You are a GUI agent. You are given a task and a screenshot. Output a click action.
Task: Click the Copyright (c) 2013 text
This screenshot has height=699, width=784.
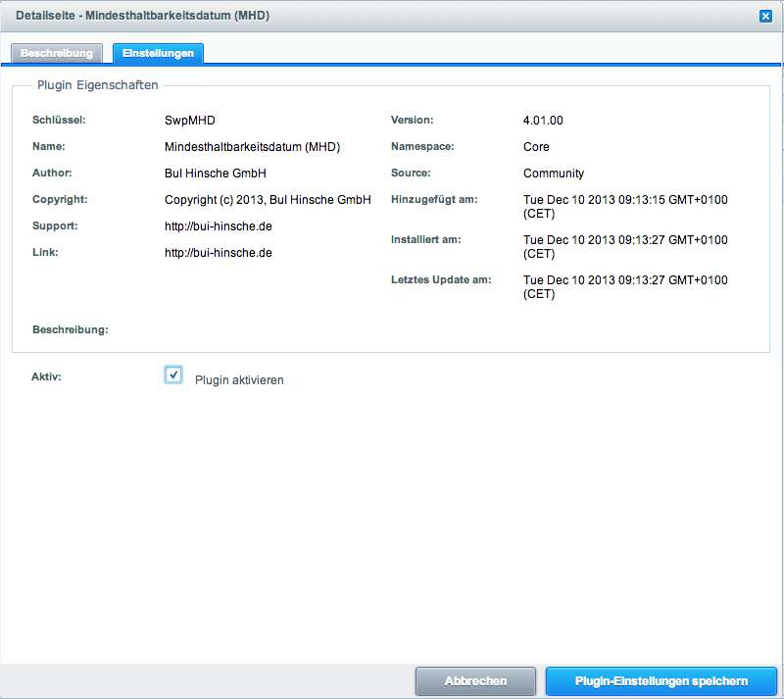coord(268,200)
